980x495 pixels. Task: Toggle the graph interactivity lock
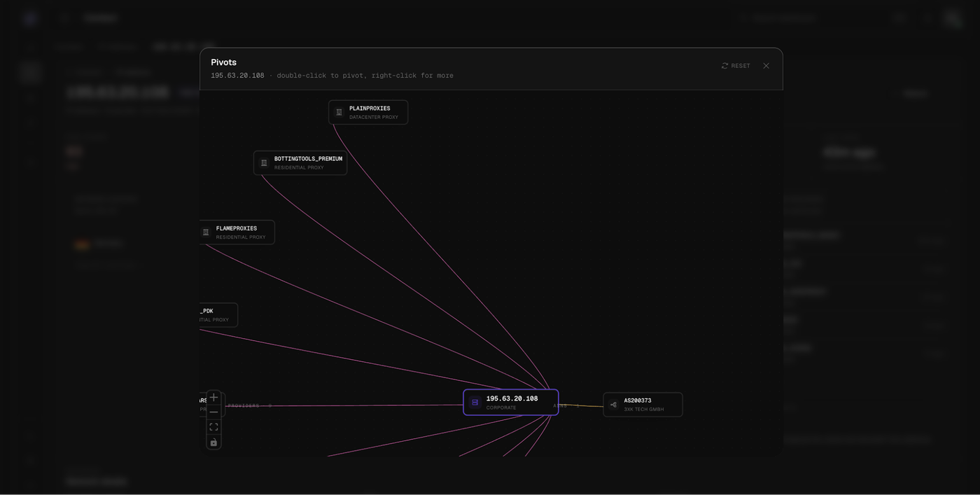pyautogui.click(x=213, y=442)
